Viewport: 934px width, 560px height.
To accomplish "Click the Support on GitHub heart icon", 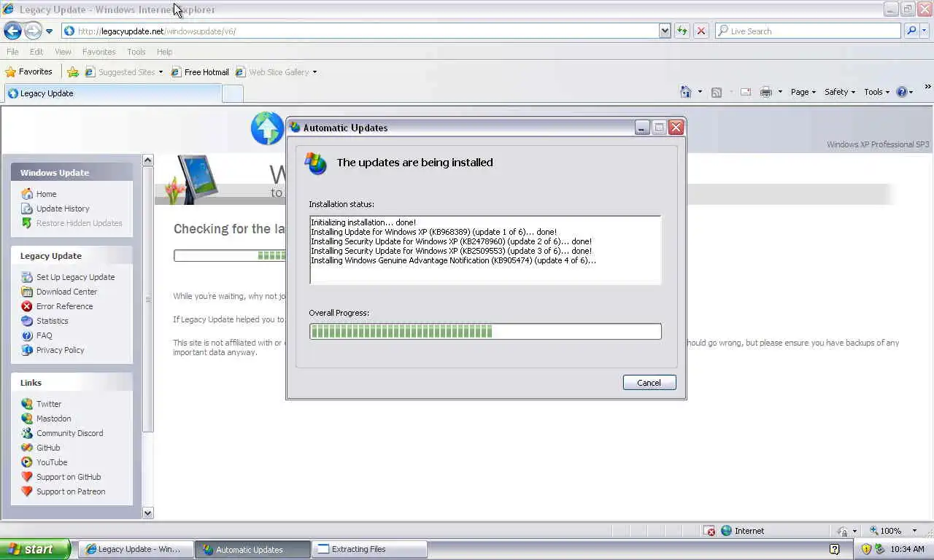I will 27,477.
